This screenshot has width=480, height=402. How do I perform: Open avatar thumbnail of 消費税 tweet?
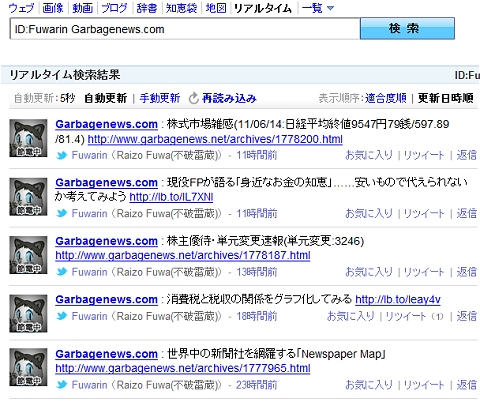tap(28, 313)
